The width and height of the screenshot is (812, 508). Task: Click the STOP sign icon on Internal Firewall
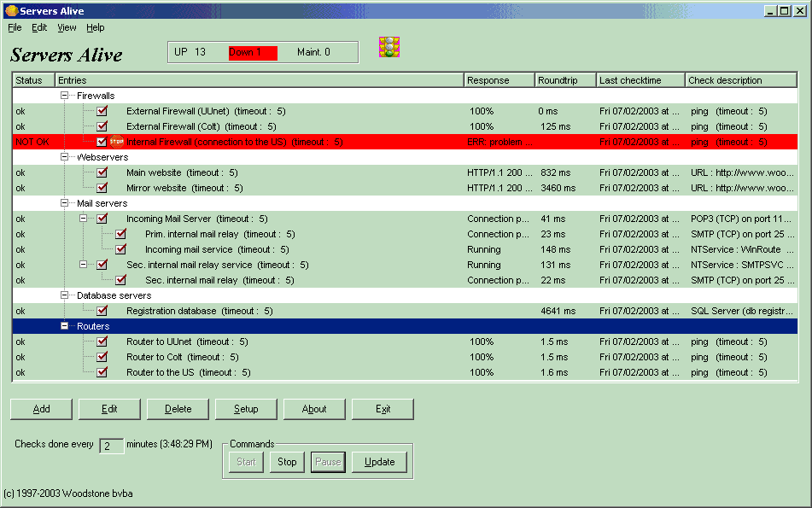click(117, 142)
